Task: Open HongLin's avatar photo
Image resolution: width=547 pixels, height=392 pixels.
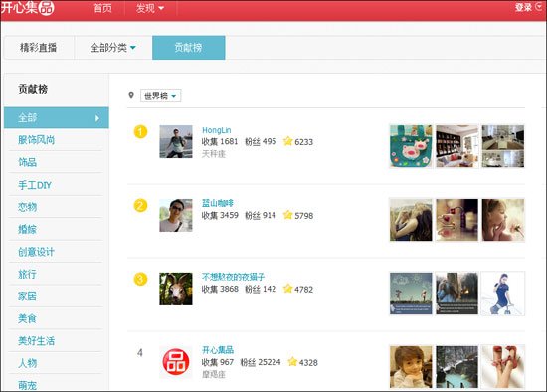Action: (176, 141)
